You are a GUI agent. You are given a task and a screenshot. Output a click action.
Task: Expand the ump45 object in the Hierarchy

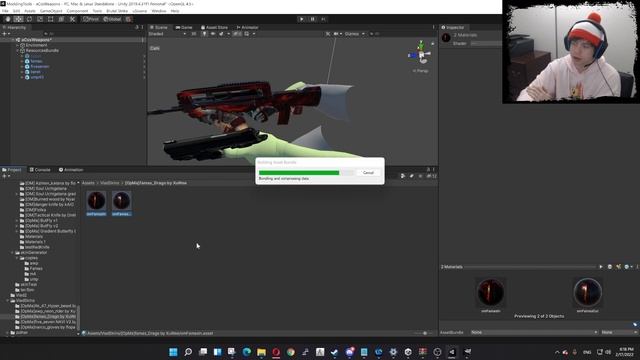(22, 77)
